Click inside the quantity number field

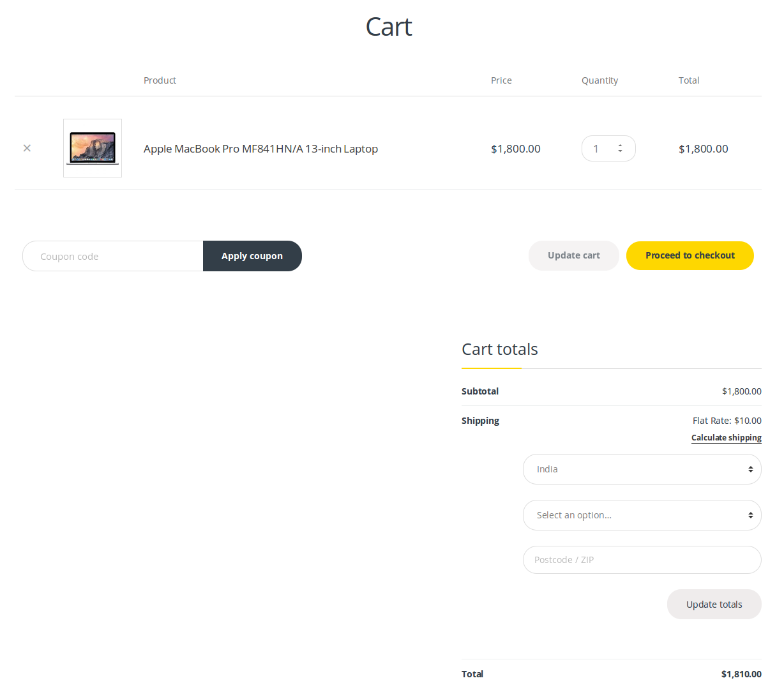pyautogui.click(x=598, y=149)
